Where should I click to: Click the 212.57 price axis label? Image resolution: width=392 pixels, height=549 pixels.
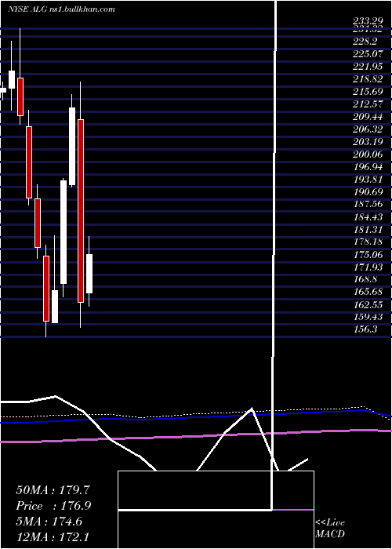pos(368,104)
